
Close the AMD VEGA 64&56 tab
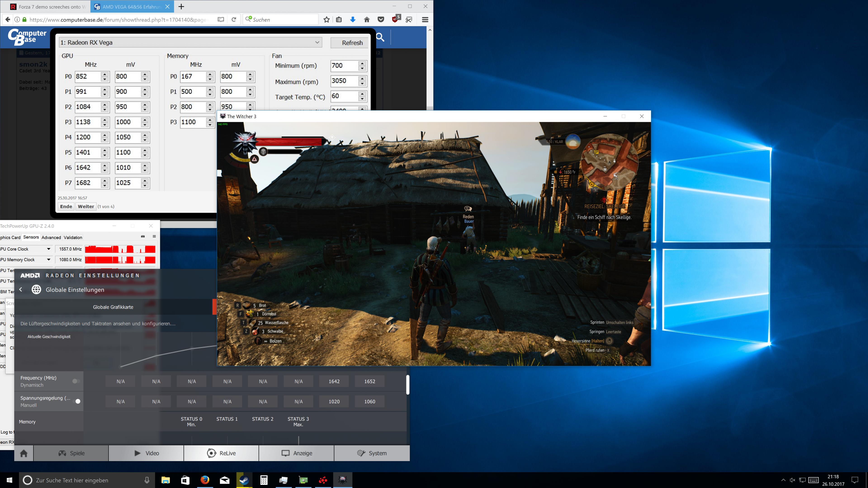coord(168,7)
